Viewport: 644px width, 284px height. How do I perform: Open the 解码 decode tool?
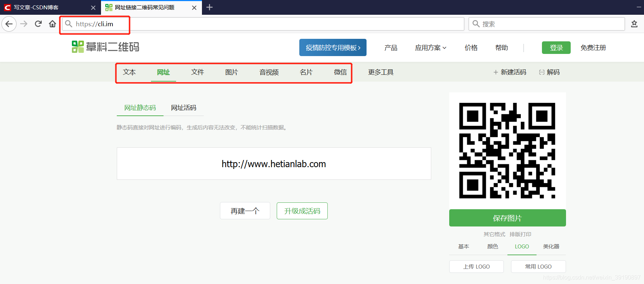pyautogui.click(x=549, y=72)
